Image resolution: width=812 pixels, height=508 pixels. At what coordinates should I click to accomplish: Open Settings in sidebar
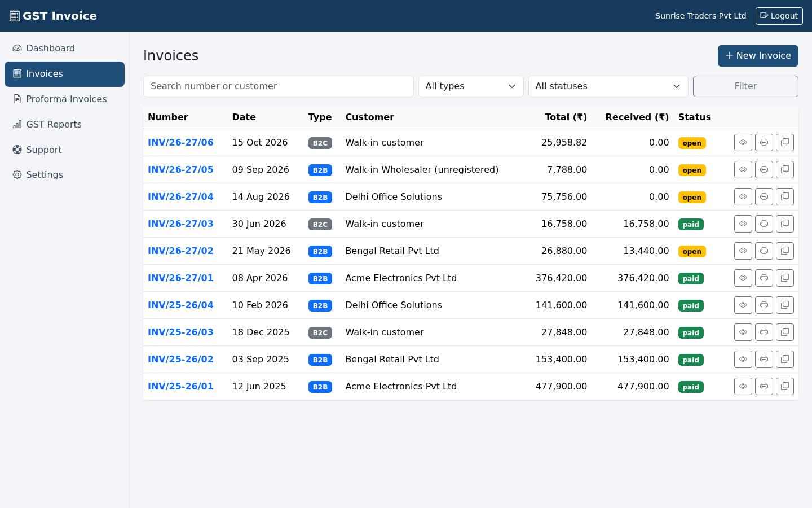64,175
